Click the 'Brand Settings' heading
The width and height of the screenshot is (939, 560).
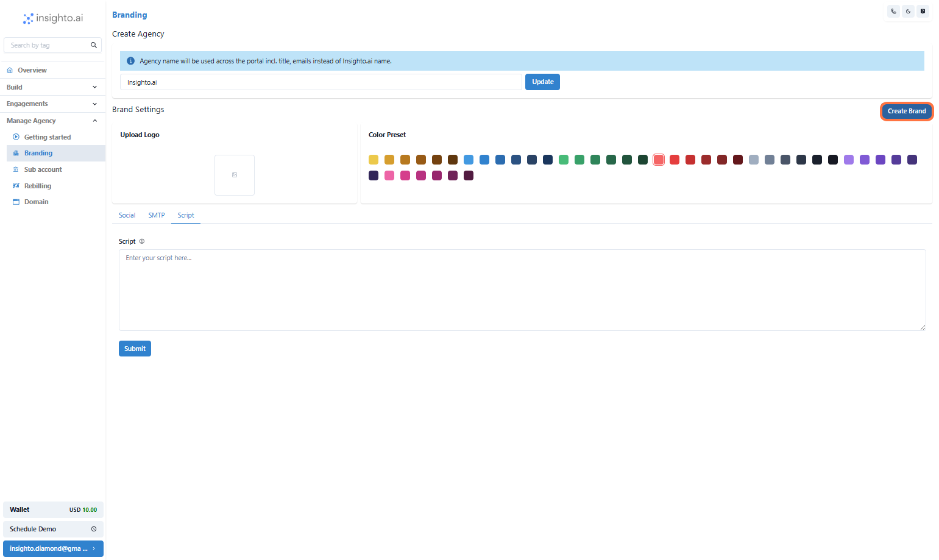click(138, 110)
